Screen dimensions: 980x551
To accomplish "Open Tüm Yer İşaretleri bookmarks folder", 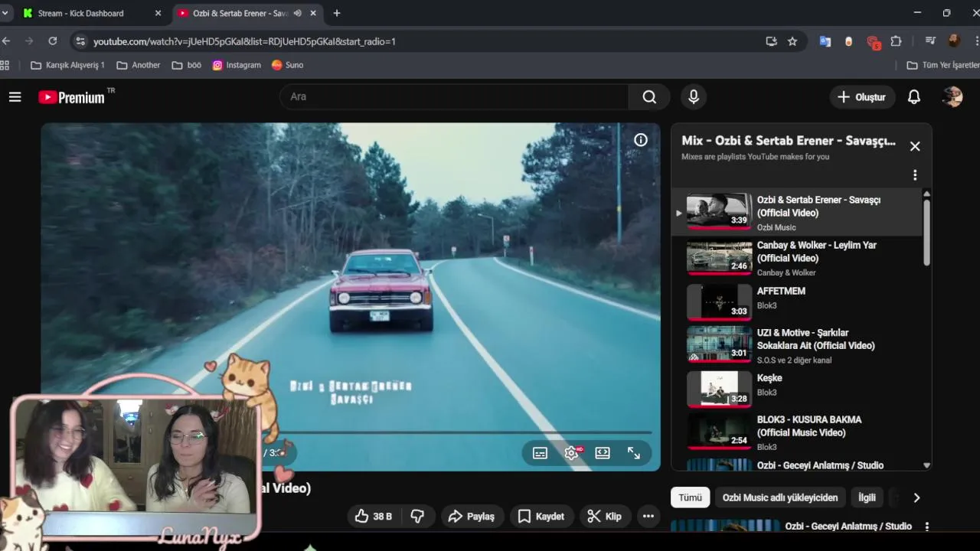I will (x=942, y=65).
